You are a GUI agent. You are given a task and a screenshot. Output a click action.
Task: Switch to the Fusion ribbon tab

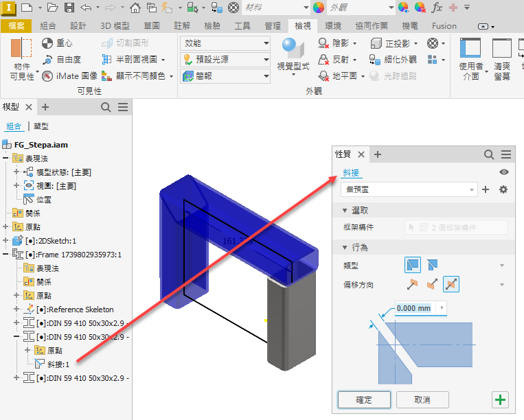(444, 25)
